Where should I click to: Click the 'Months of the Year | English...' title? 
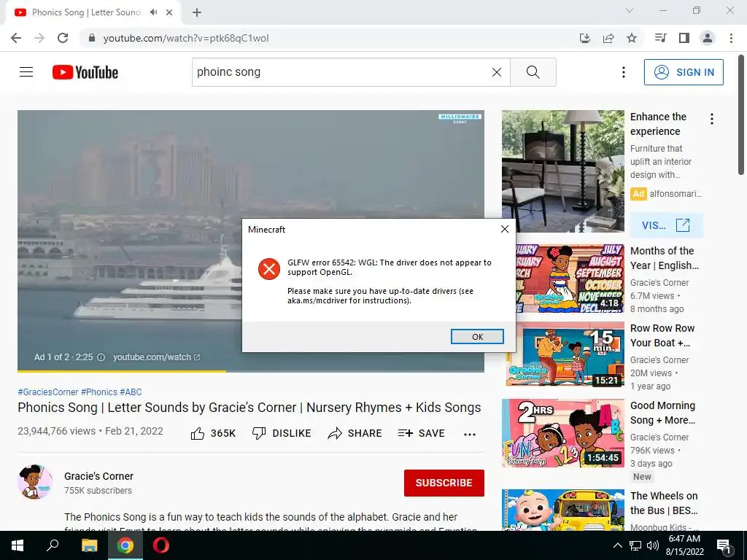pyautogui.click(x=665, y=258)
